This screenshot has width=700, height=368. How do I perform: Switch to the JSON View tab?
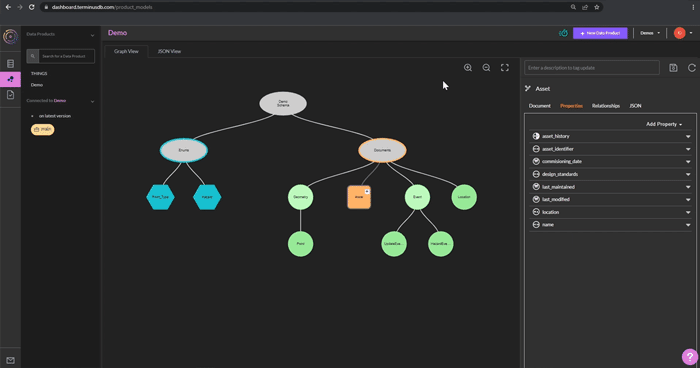point(169,51)
